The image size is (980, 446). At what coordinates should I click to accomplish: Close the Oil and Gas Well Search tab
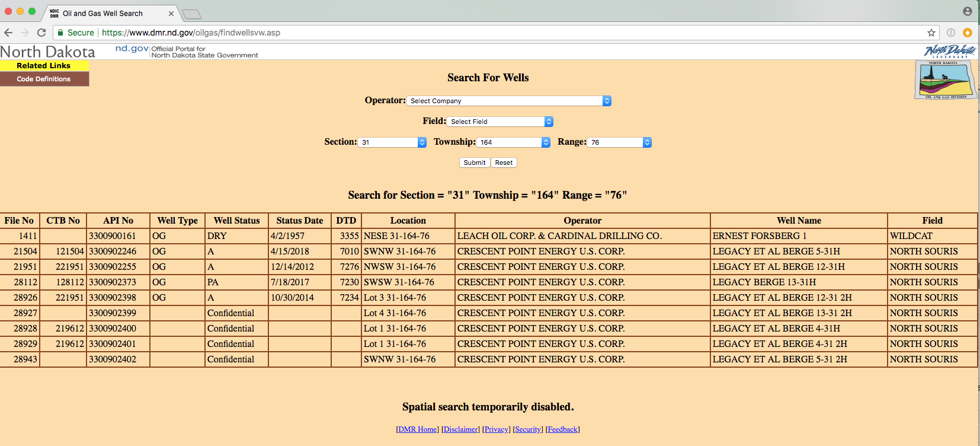coord(171,14)
